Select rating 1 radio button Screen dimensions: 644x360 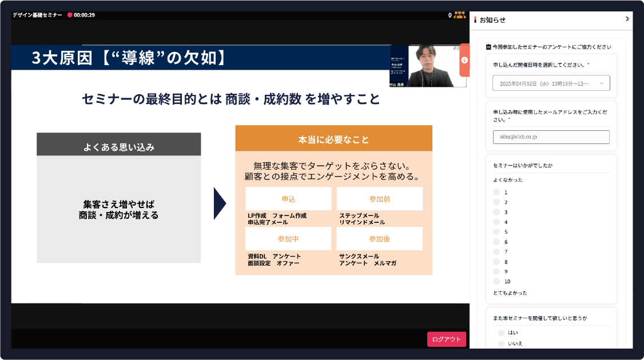pos(496,193)
